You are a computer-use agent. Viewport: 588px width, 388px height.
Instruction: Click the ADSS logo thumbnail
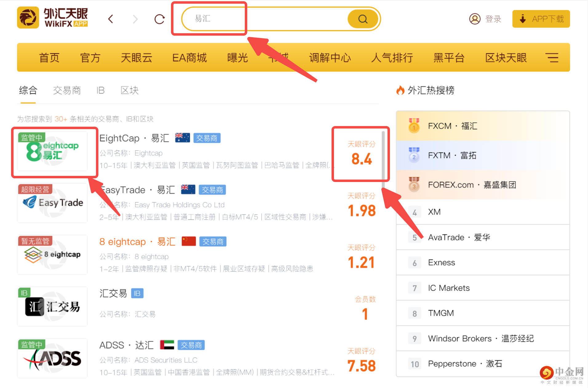tap(52, 358)
